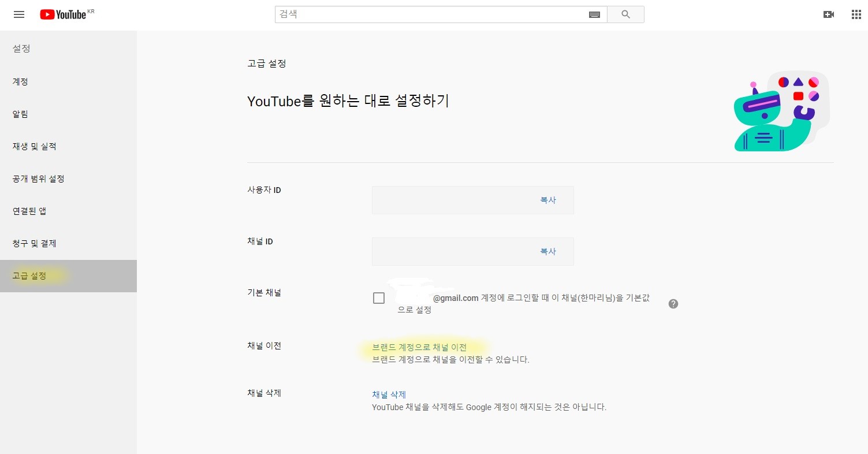Toggle the 기본 채널 checkbox
Viewport: 868px width, 454px height.
pos(379,298)
